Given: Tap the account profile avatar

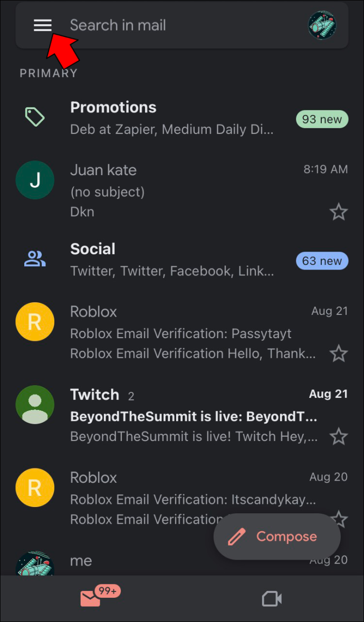Looking at the screenshot, I should (x=322, y=25).
